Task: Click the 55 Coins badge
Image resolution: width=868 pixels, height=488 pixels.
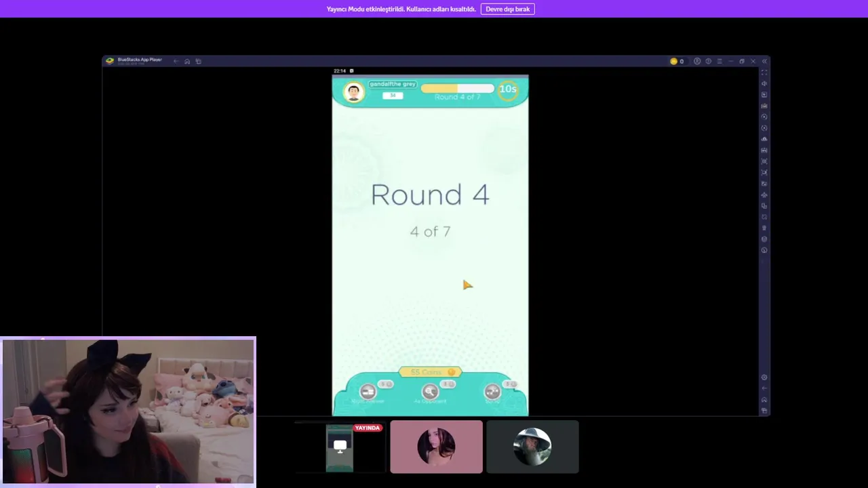Action: pyautogui.click(x=431, y=372)
